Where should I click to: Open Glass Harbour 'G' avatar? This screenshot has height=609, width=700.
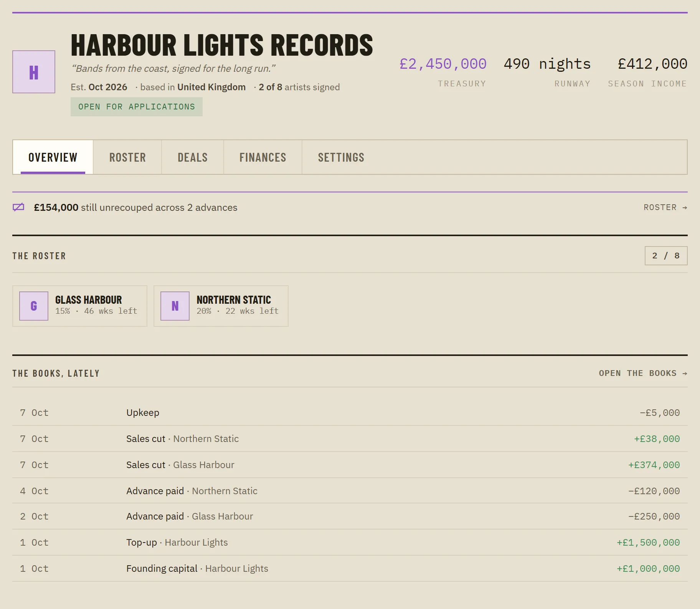point(34,306)
